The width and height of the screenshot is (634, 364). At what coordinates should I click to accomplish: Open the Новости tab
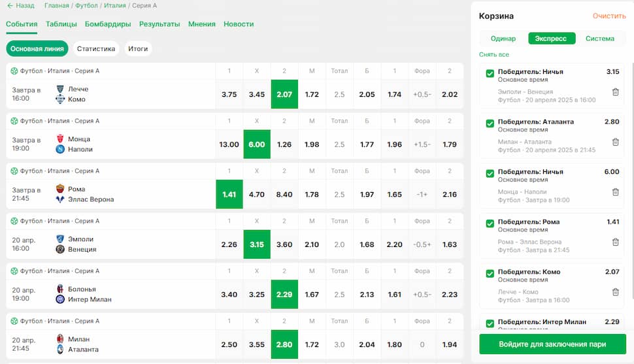pyautogui.click(x=239, y=24)
